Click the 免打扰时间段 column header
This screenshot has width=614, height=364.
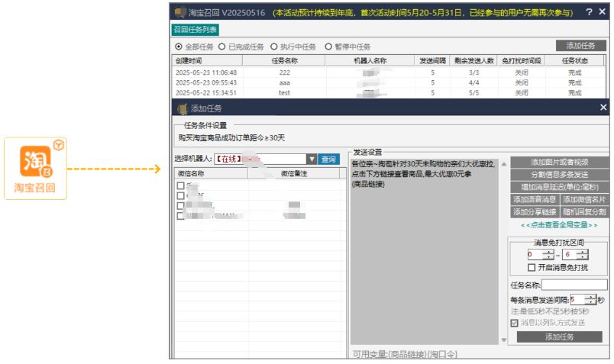tap(521, 61)
